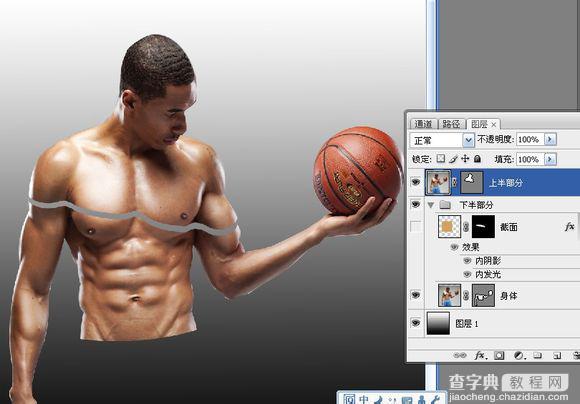Click the fill 100% input field
This screenshot has height=404, width=580.
coord(530,159)
